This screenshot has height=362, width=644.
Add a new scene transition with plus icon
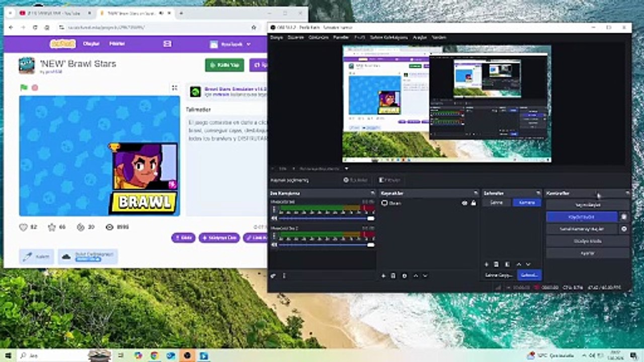click(486, 264)
